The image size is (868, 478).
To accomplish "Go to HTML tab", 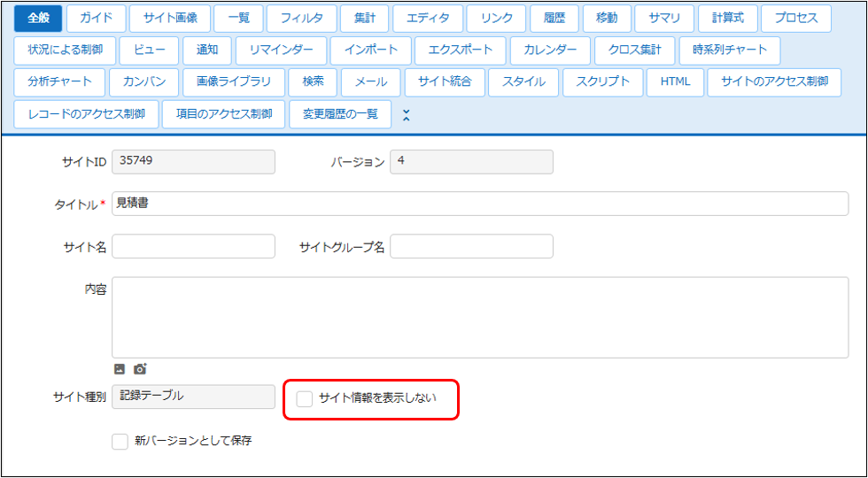I will [x=675, y=81].
